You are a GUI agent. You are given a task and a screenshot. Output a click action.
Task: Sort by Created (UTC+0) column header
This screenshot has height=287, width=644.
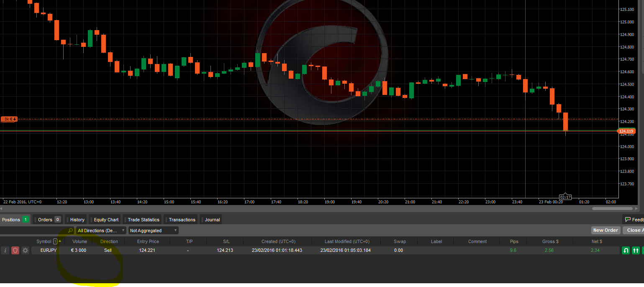click(x=278, y=241)
